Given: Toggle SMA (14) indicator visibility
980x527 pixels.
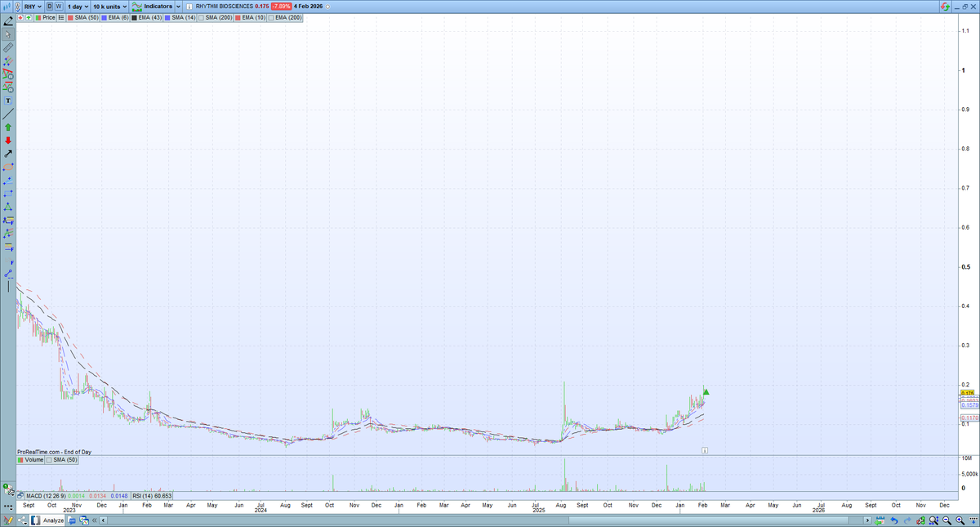Looking at the screenshot, I should pos(179,16).
